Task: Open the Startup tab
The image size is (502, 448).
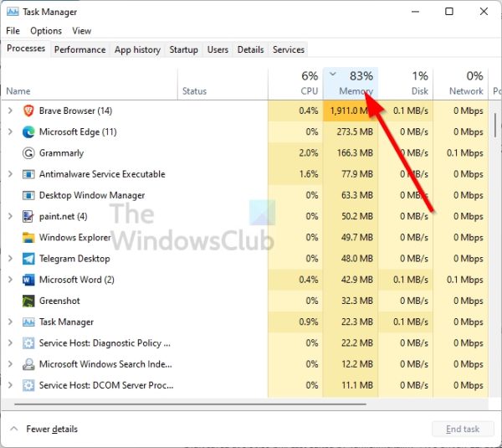Action: [x=183, y=49]
